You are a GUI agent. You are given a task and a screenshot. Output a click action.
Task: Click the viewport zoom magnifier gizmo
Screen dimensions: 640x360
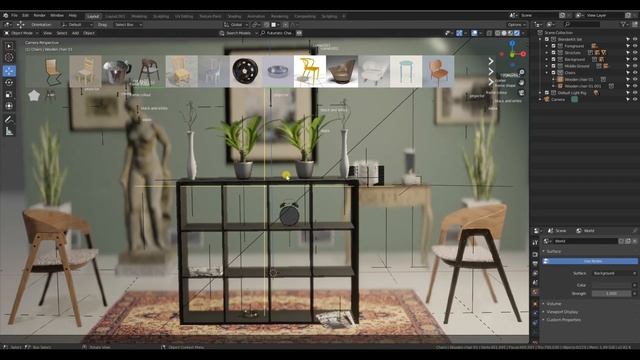(x=522, y=72)
